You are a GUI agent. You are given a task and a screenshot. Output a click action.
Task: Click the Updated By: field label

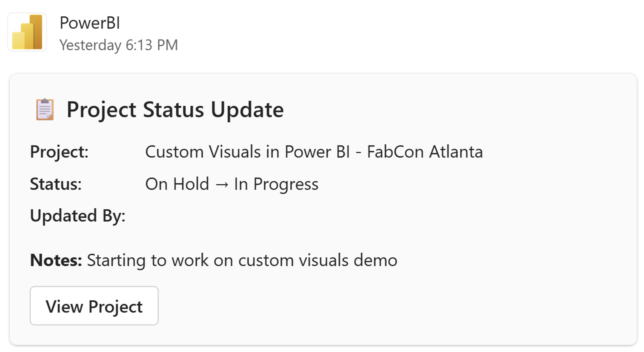coord(78,216)
